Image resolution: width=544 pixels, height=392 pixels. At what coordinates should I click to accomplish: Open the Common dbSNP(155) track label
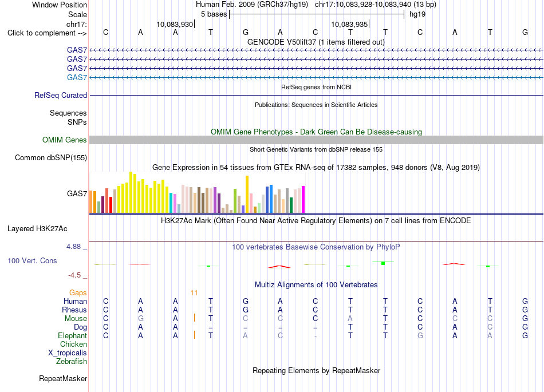click(x=50, y=158)
